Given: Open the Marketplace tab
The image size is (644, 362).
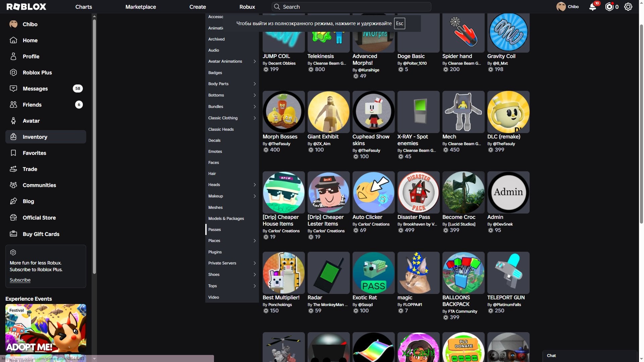Looking at the screenshot, I should click(141, 7).
